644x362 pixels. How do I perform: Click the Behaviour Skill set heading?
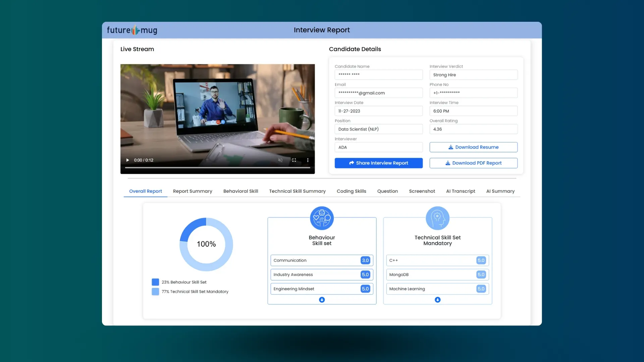(322, 240)
